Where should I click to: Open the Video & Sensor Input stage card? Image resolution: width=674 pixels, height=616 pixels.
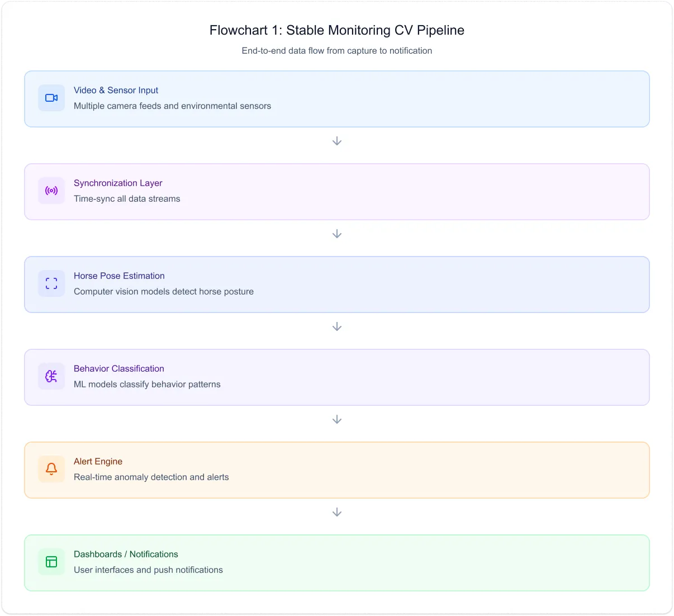tap(336, 98)
